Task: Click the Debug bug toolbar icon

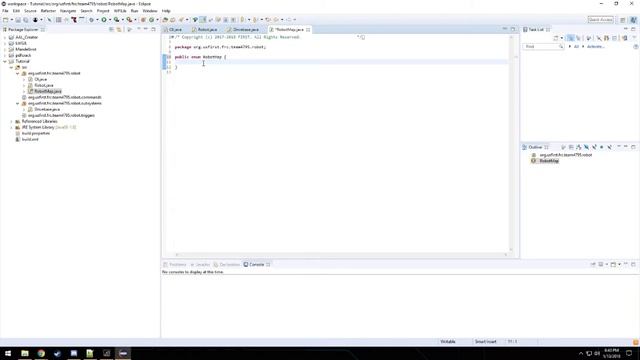Action: (91, 20)
